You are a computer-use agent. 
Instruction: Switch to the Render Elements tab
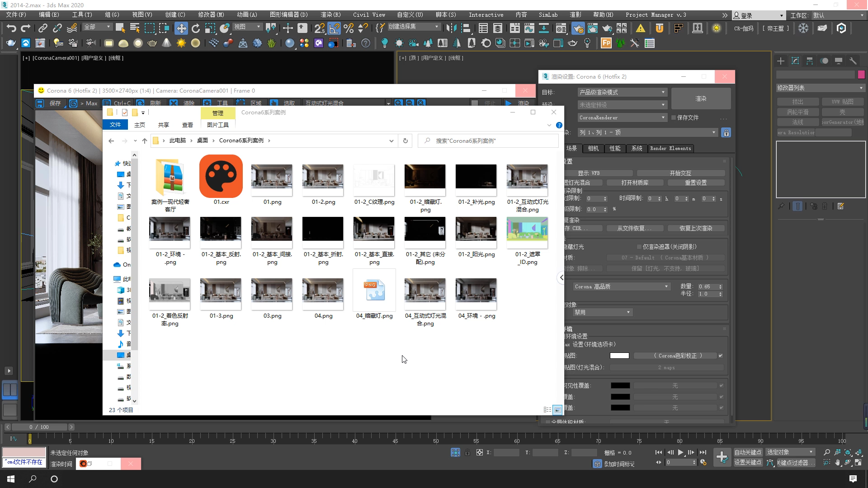(670, 148)
